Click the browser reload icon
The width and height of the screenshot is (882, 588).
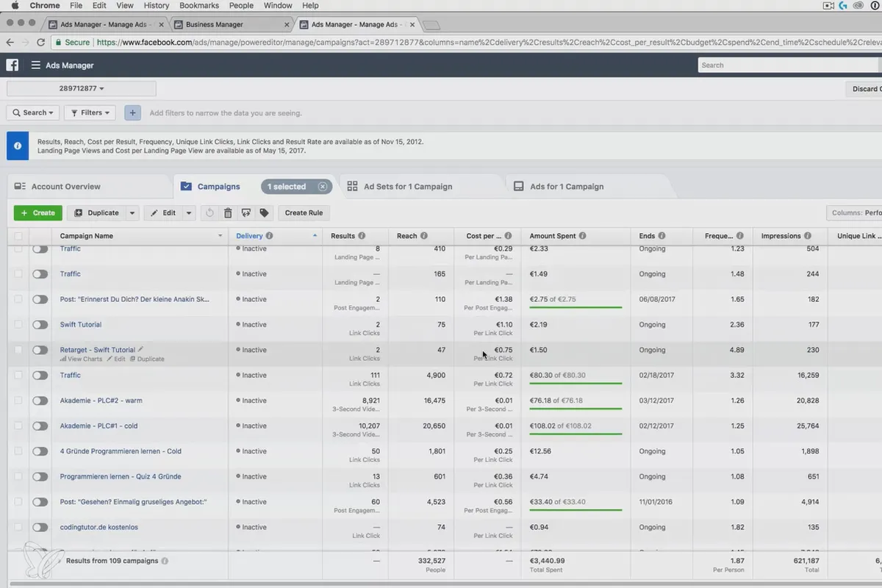coord(43,43)
